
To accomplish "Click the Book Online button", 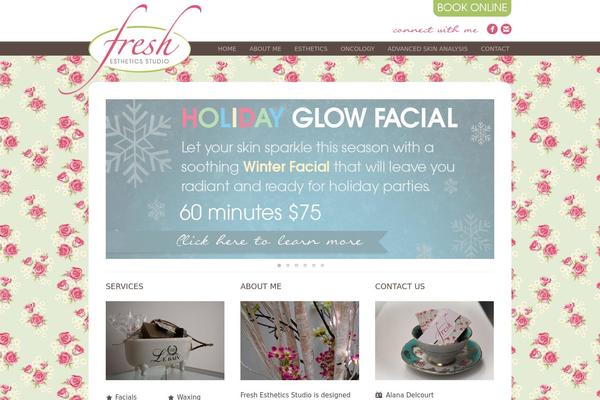I will pyautogui.click(x=472, y=8).
